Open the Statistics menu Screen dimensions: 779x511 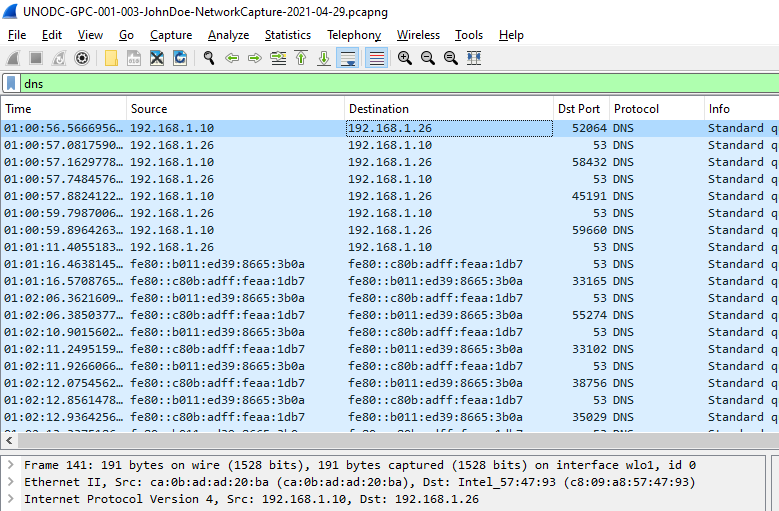[x=287, y=35]
